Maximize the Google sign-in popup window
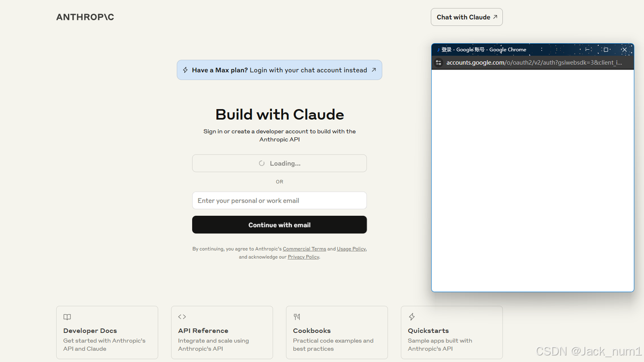This screenshot has width=644, height=362. click(x=606, y=50)
